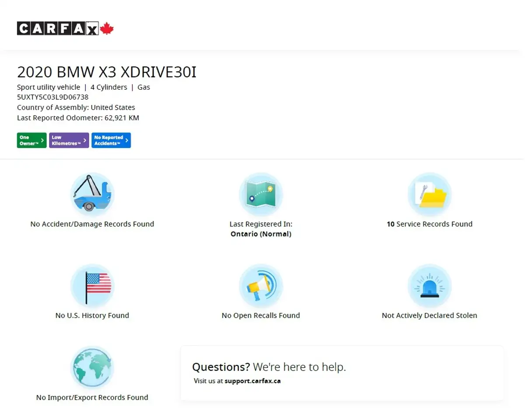
Task: Select "Questions? We're here to help." heading
Action: click(269, 367)
